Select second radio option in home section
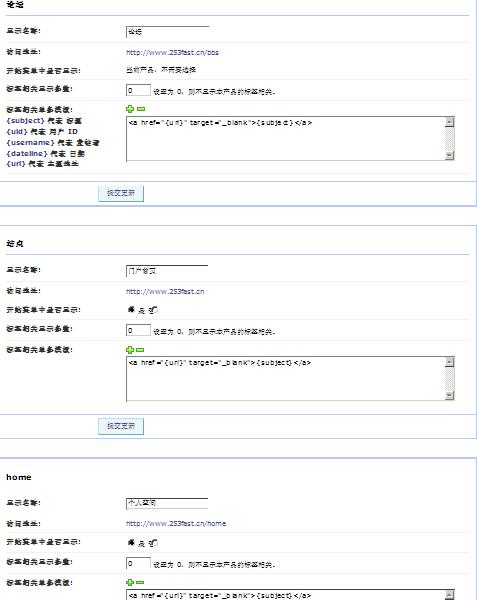The image size is (477, 600). coord(154,543)
